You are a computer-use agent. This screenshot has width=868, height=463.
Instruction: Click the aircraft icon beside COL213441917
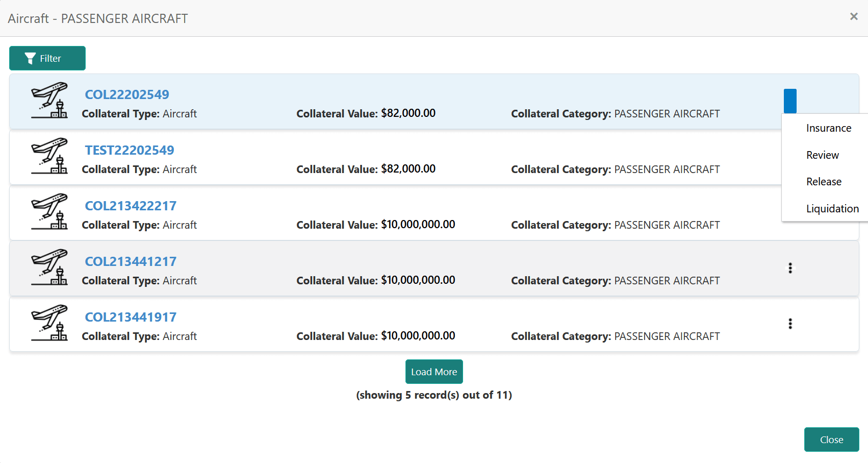49,323
